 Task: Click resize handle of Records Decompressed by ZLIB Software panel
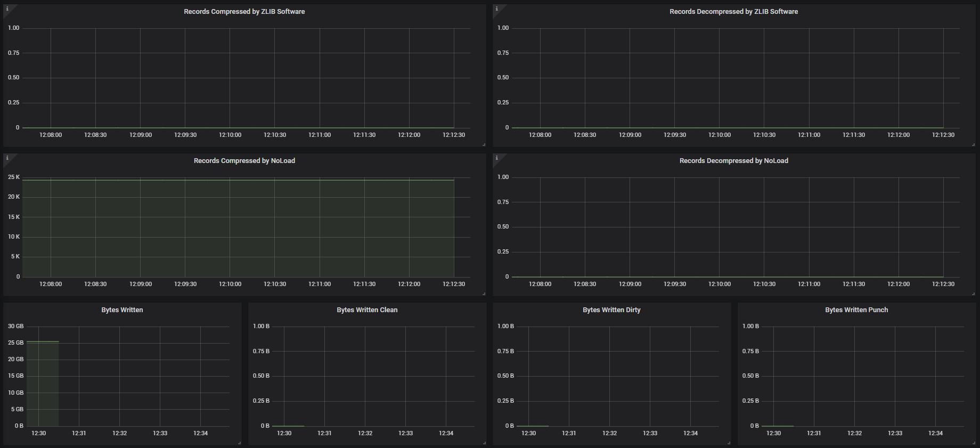click(x=973, y=144)
